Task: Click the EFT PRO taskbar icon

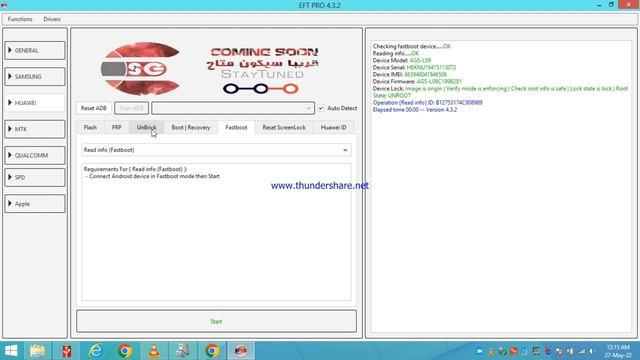Action: coord(241,351)
